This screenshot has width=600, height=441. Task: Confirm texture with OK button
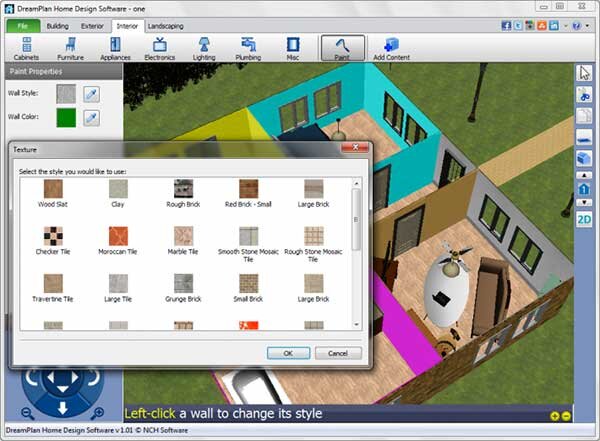coord(289,353)
